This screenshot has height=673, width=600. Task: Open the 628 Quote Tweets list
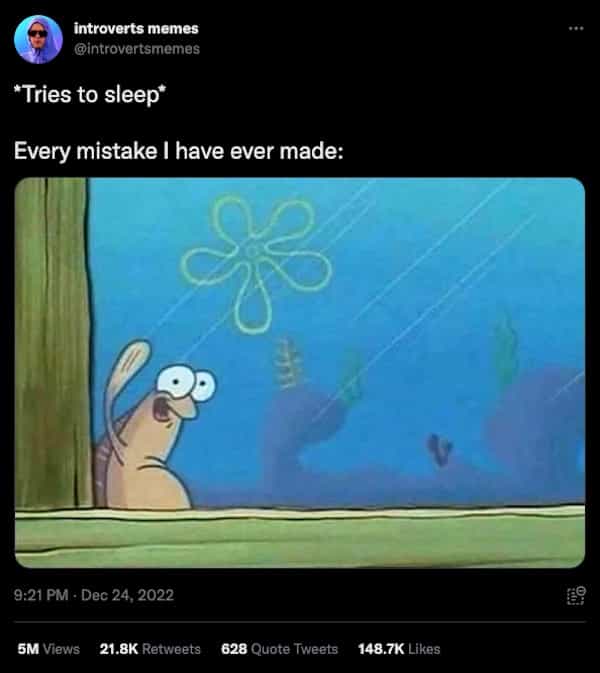(279, 649)
